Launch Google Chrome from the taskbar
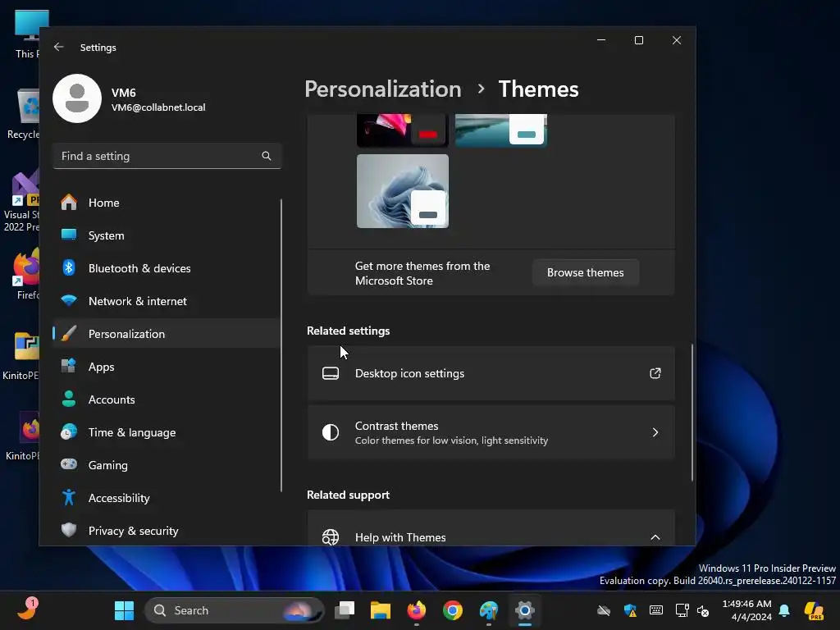840x630 pixels. (x=453, y=610)
